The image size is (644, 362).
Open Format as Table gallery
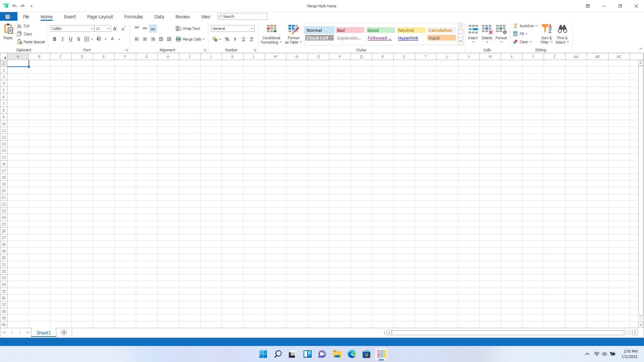(x=293, y=34)
